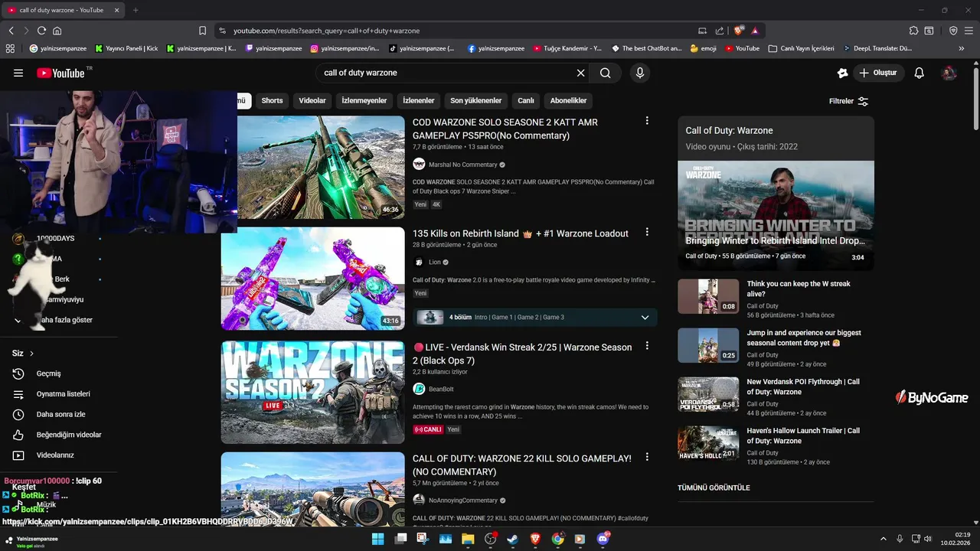Image resolution: width=980 pixels, height=551 pixels.
Task: Select the 'Son yüklenenler' filter chip
Action: click(x=475, y=100)
